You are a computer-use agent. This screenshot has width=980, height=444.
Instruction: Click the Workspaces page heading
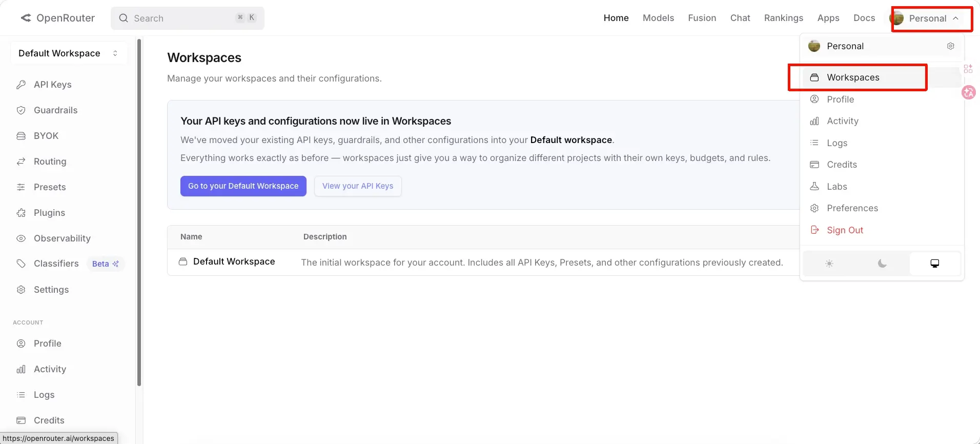pyautogui.click(x=204, y=57)
